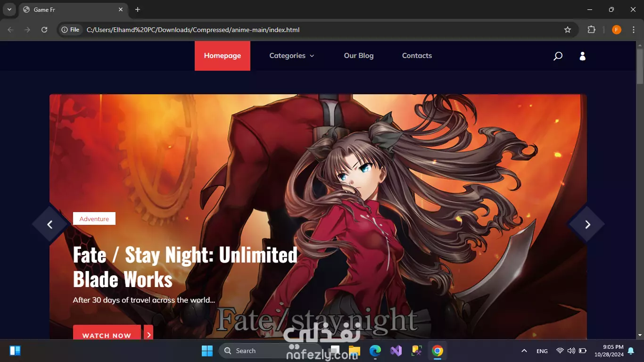Open the volume speaker tray icon

[x=571, y=351]
